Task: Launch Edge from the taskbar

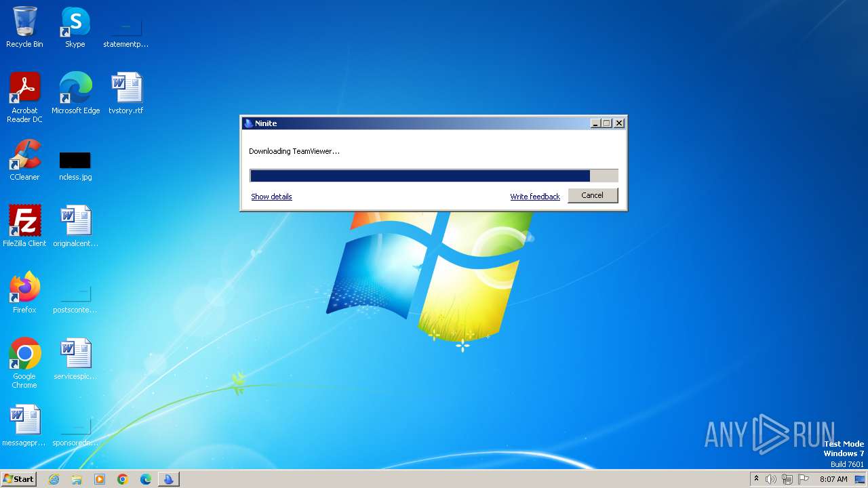Action: 146,479
